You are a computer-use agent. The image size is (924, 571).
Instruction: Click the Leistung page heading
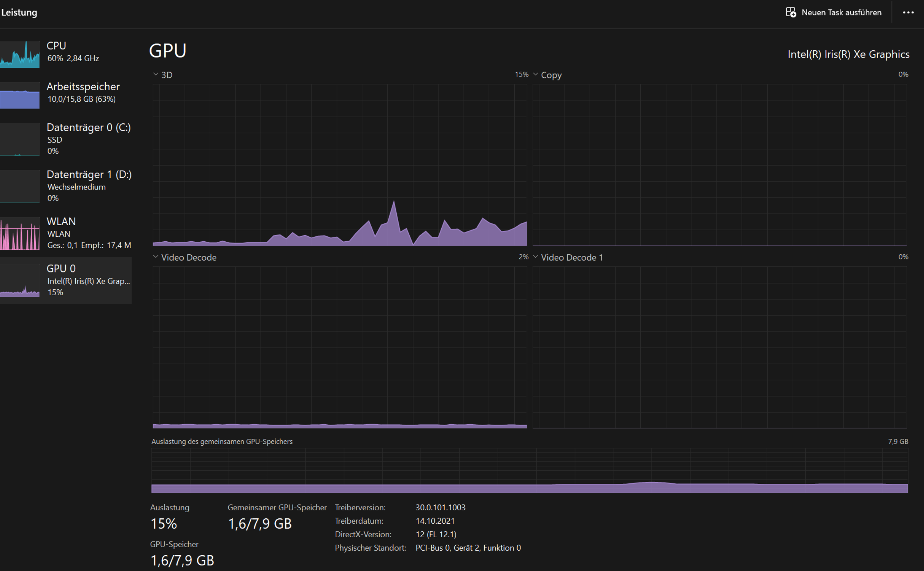pyautogui.click(x=19, y=12)
